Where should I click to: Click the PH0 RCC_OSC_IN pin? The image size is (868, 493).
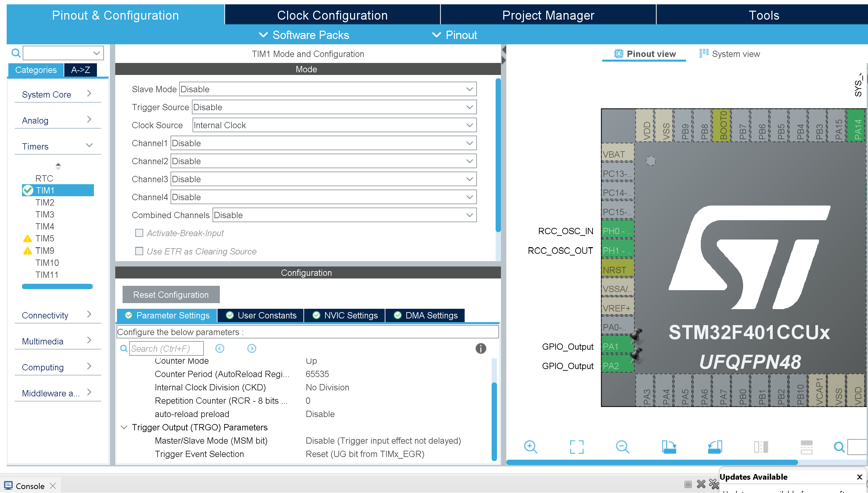tap(617, 231)
